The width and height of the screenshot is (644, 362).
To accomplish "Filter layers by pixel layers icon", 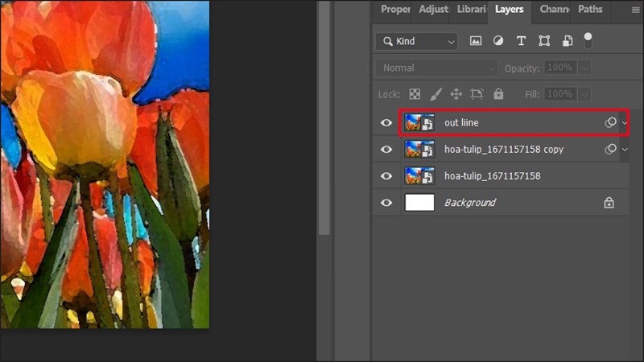I will coord(476,41).
